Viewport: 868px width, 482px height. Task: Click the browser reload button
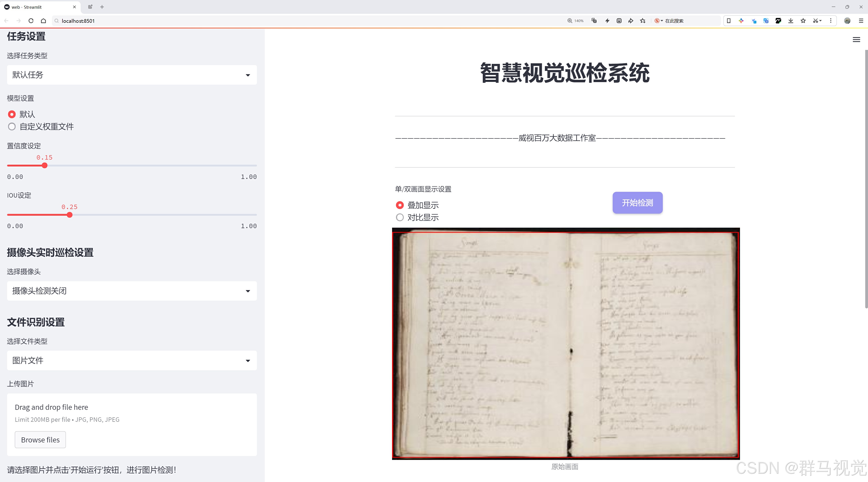[31, 20]
